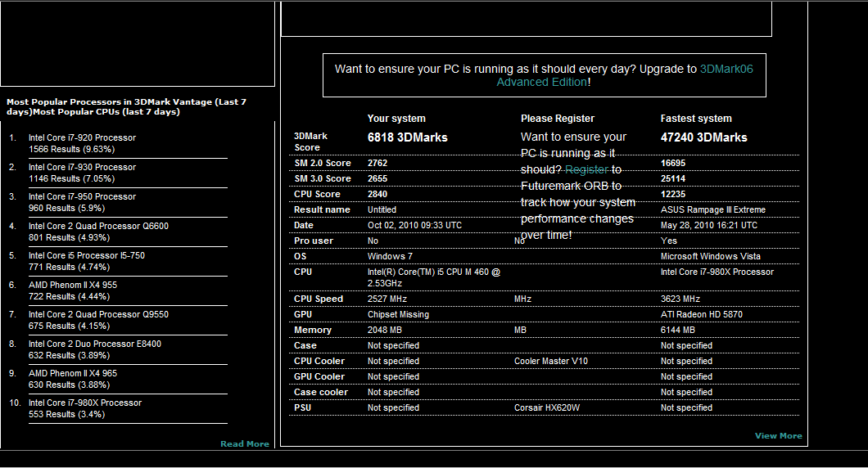Click the 47240 3DMarks fastest score
Viewport: 868px width, 468px height.
(x=703, y=137)
